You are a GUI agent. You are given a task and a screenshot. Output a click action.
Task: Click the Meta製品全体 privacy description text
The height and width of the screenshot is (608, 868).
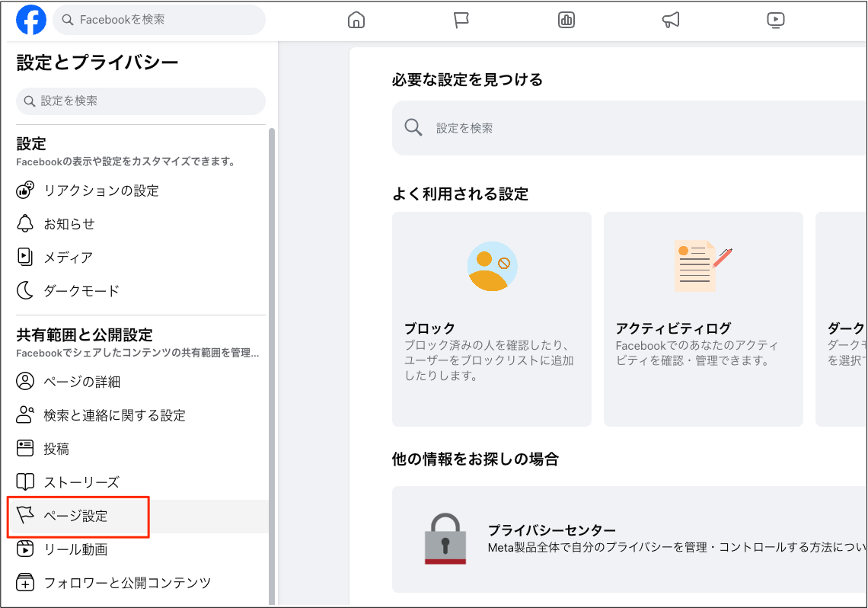point(677,547)
